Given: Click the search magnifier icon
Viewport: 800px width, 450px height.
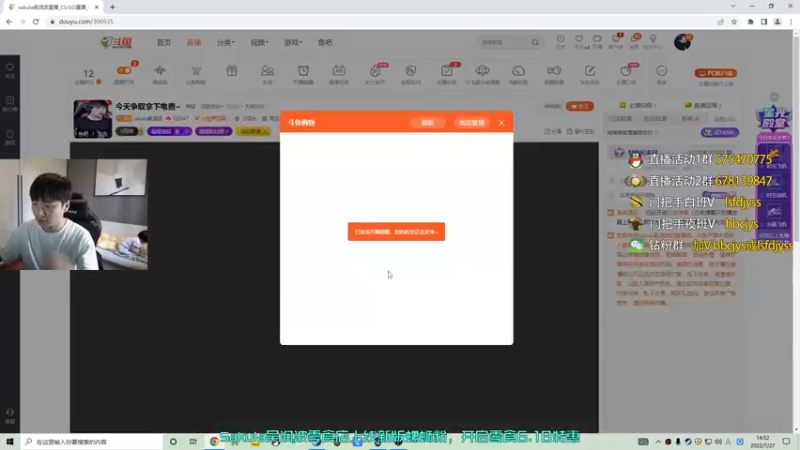Looking at the screenshot, I should tap(535, 42).
